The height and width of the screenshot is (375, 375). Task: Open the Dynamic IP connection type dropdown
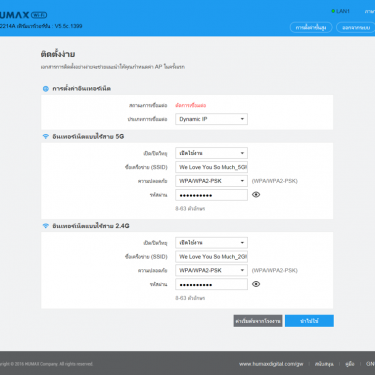click(x=211, y=119)
